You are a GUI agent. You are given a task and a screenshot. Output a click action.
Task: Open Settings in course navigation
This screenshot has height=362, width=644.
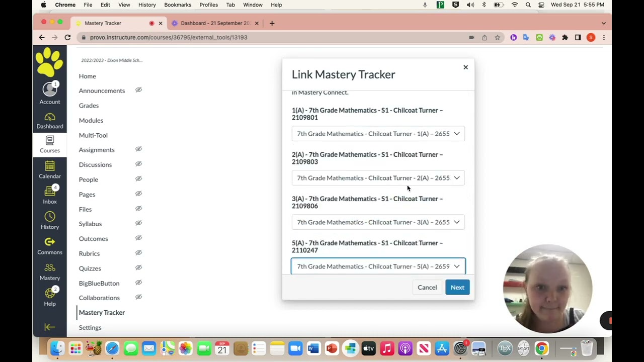(90, 327)
